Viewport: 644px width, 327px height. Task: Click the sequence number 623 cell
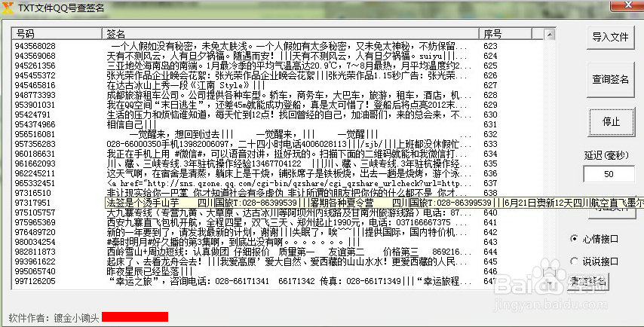(x=490, y=46)
